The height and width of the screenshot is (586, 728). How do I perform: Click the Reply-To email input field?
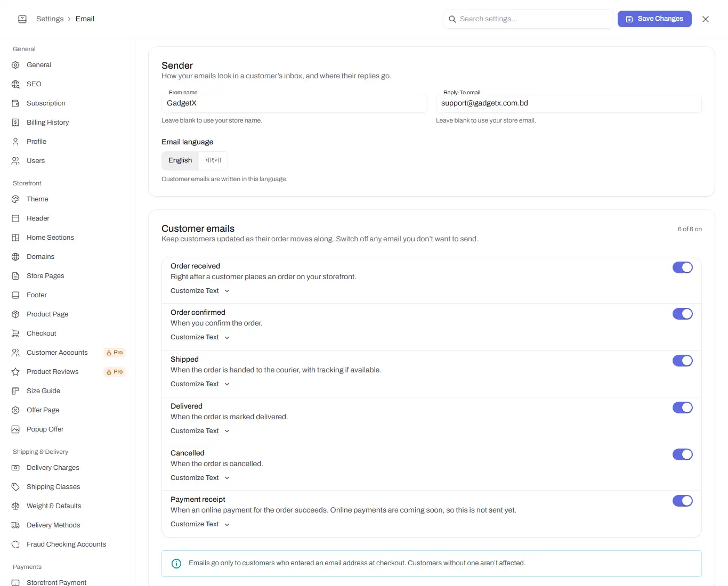click(x=569, y=103)
